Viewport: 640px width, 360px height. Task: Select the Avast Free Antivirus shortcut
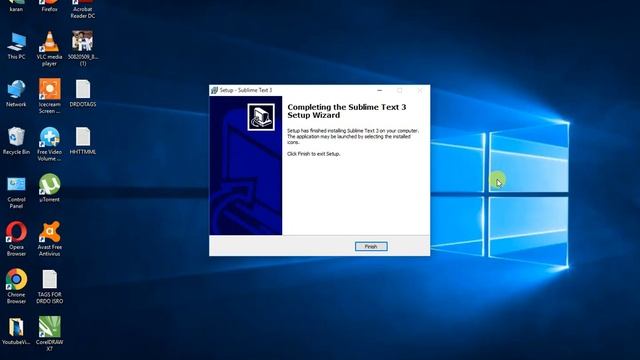49,239
